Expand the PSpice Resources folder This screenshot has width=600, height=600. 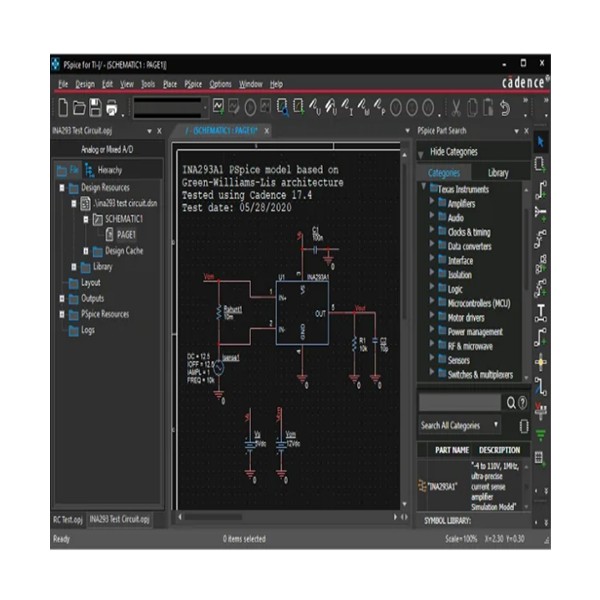[62, 314]
